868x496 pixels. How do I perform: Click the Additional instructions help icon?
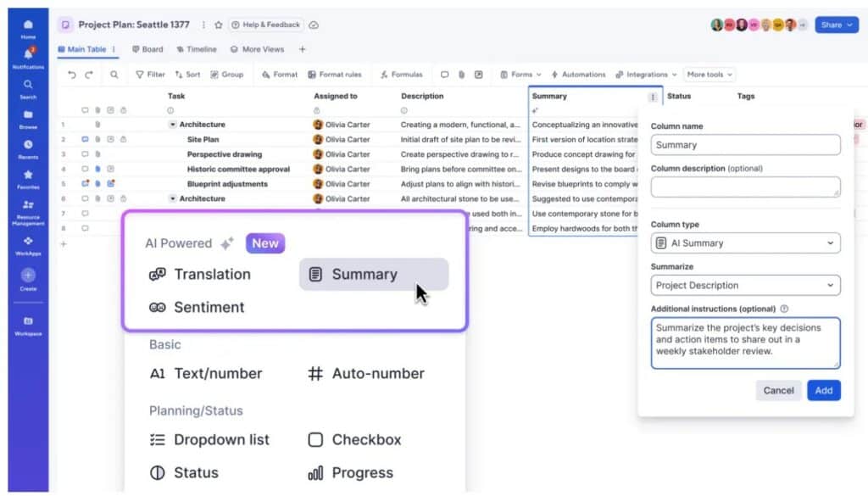point(784,309)
